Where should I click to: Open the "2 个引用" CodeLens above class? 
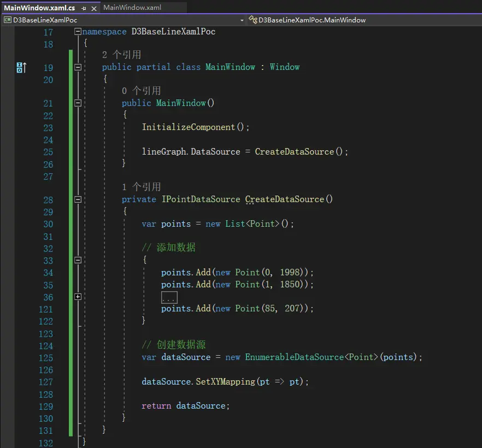point(121,55)
